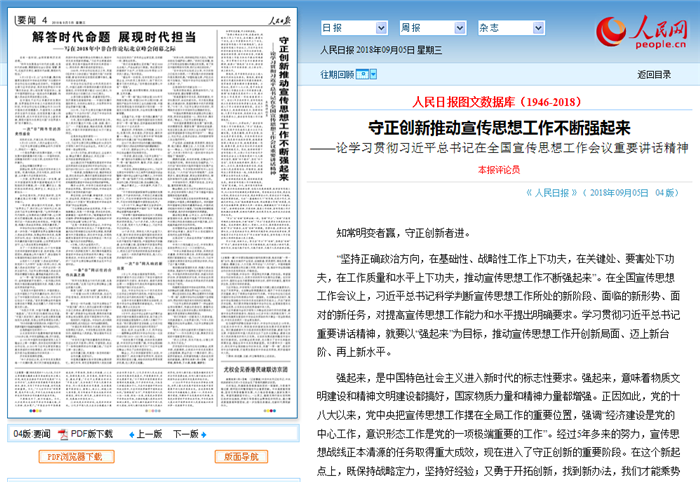Open 人民日报图文数据库 (1946-2018) link
This screenshot has height=482, width=700.
(496, 103)
